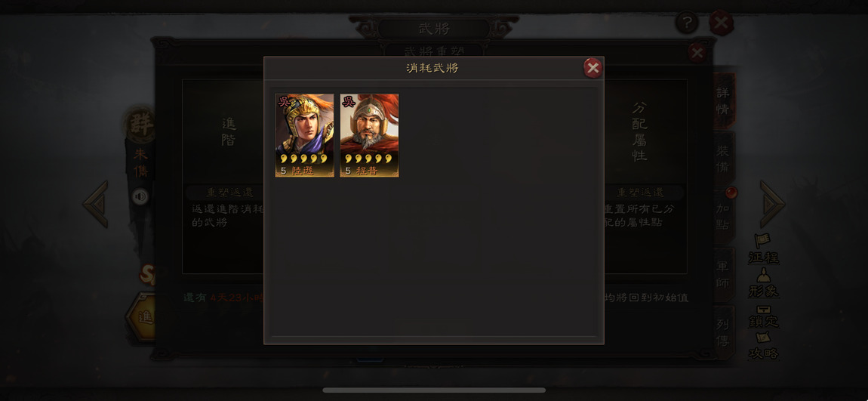Open the 形象 appearance icon
Screen dimensions: 868x401
[x=763, y=283]
